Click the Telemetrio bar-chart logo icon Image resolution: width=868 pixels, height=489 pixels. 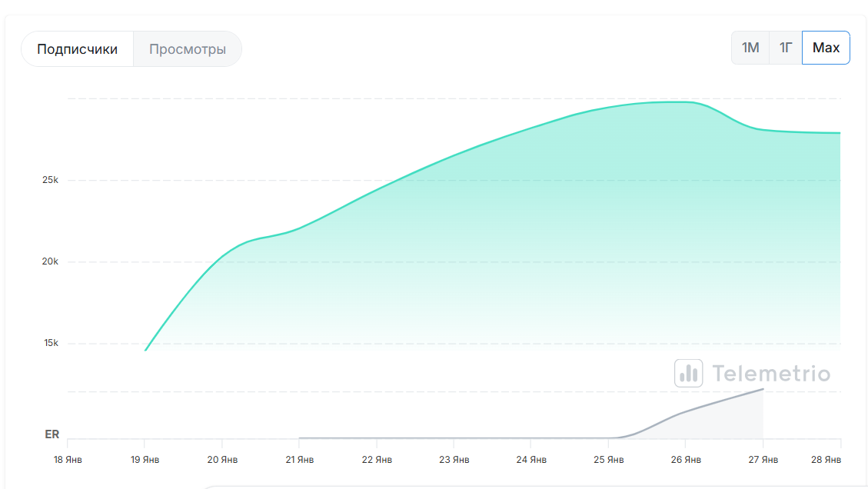688,373
